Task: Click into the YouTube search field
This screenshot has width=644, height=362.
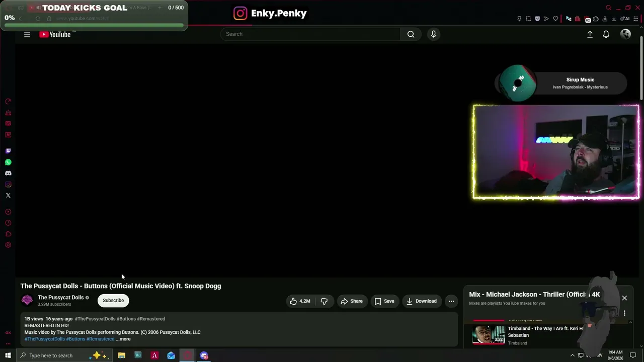Action: coord(310,34)
